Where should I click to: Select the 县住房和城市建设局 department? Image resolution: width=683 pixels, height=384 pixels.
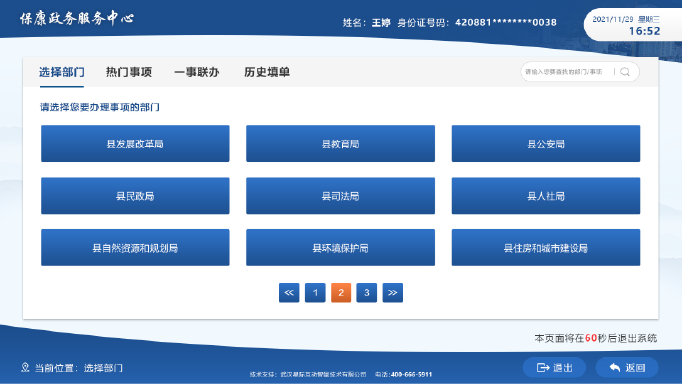click(x=546, y=248)
